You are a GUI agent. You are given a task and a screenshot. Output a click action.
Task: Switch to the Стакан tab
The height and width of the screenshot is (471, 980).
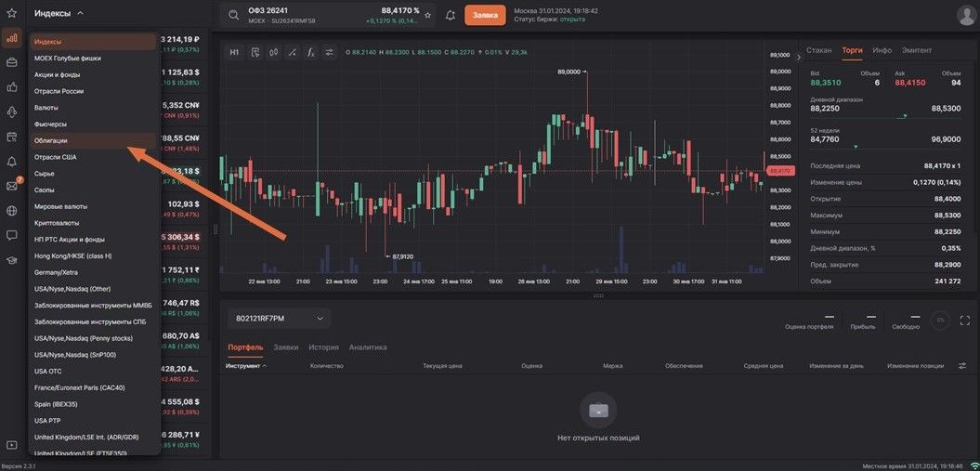818,50
